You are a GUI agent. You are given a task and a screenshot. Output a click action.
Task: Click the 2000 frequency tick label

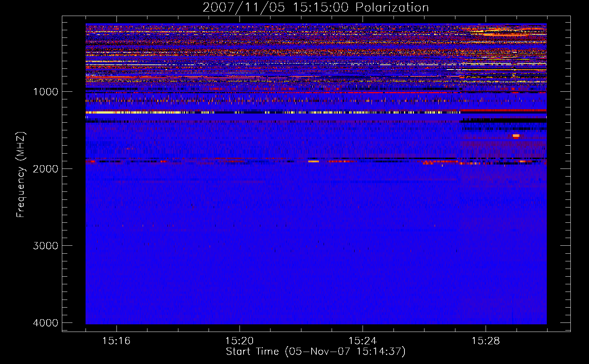(46, 169)
